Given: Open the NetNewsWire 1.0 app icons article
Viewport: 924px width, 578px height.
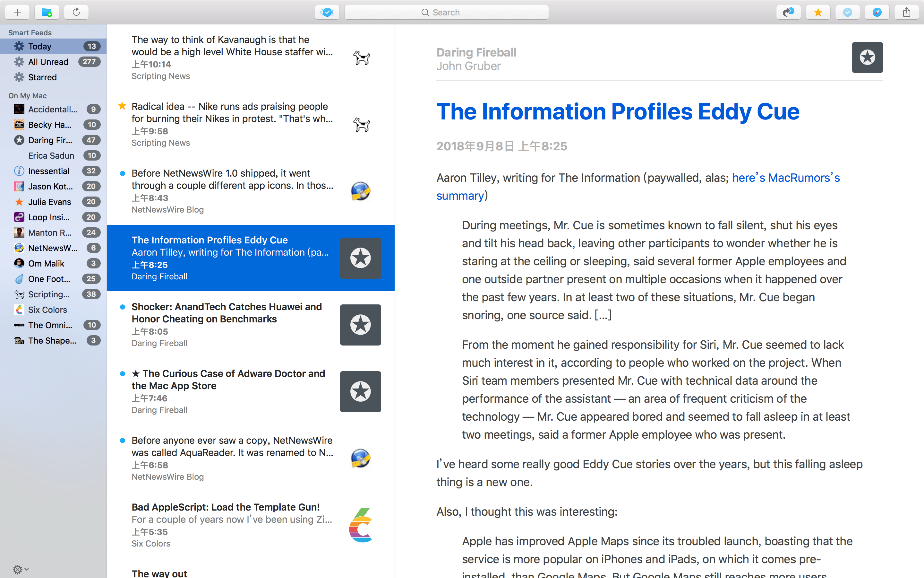Looking at the screenshot, I should (251, 191).
